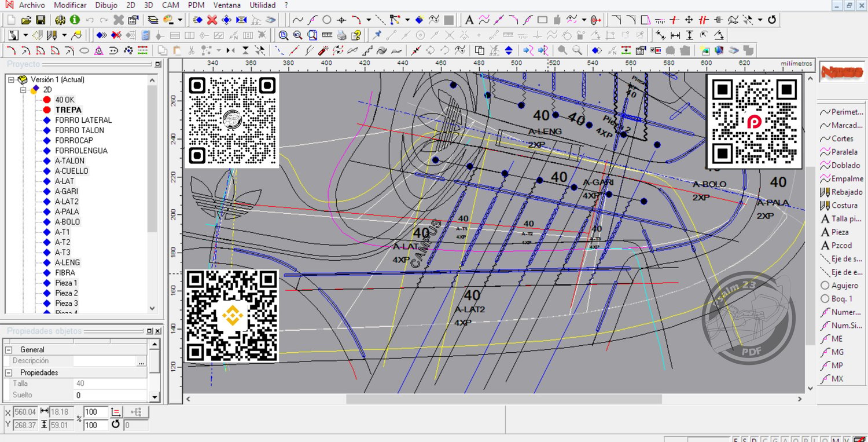Open the dropdown arrow beside the red arc tool
This screenshot has width=868, height=442.
click(x=367, y=20)
